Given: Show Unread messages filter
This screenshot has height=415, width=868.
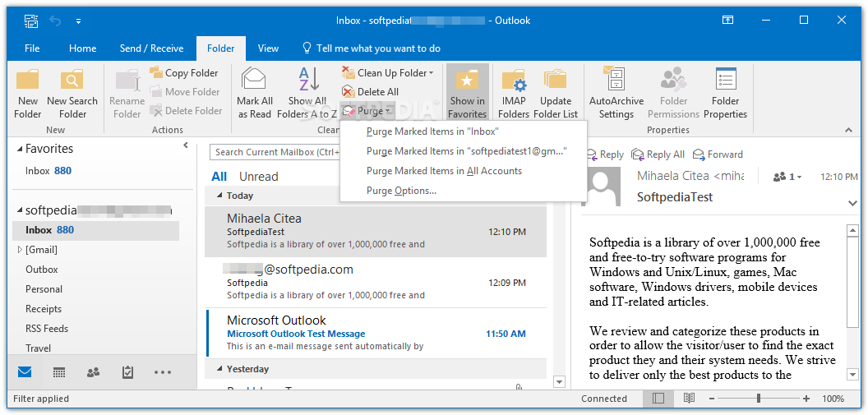Looking at the screenshot, I should (x=259, y=177).
